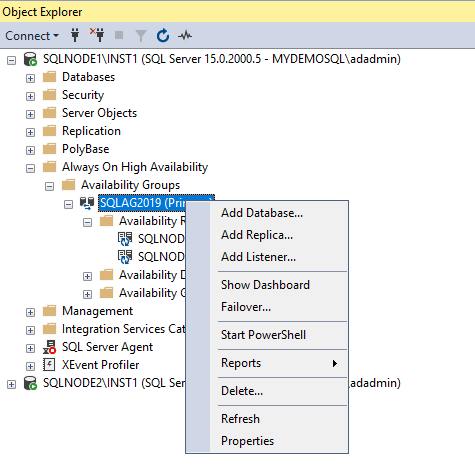Viewport: 475px width, 465px height.
Task: Select Failover... in context menu
Action: (x=267, y=307)
